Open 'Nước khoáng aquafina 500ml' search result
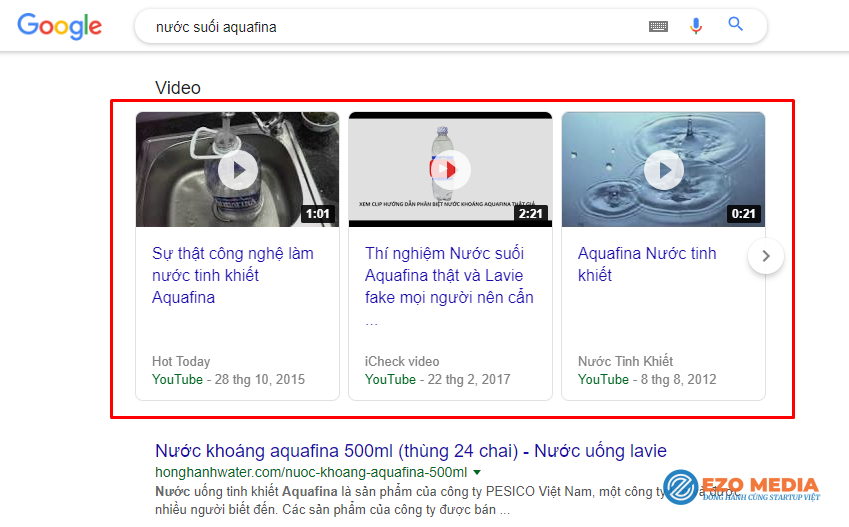This screenshot has width=849, height=527. click(410, 451)
